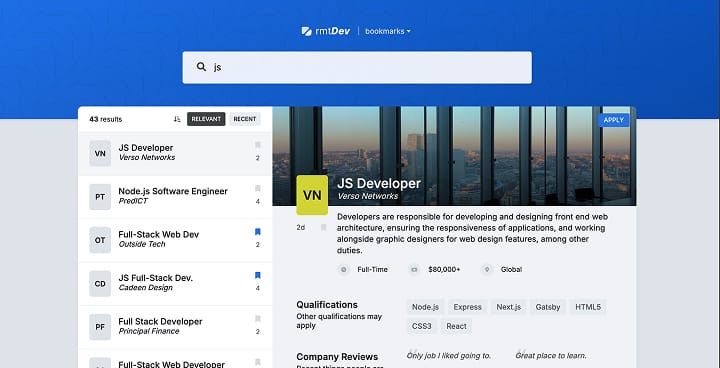Click the Qualifications heading
The width and height of the screenshot is (720, 368).
pyautogui.click(x=327, y=305)
